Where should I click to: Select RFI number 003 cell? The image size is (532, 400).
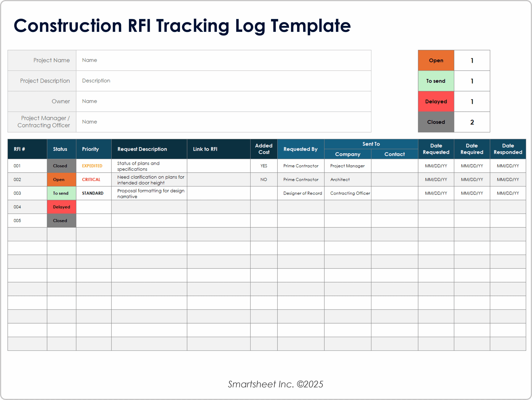click(27, 193)
